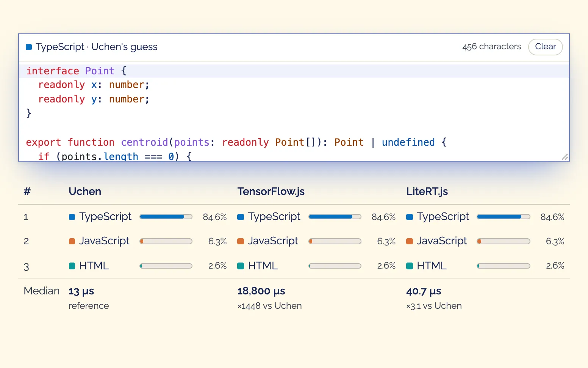Click the 'TypeScript · Uchen's guess' heading

click(x=97, y=47)
